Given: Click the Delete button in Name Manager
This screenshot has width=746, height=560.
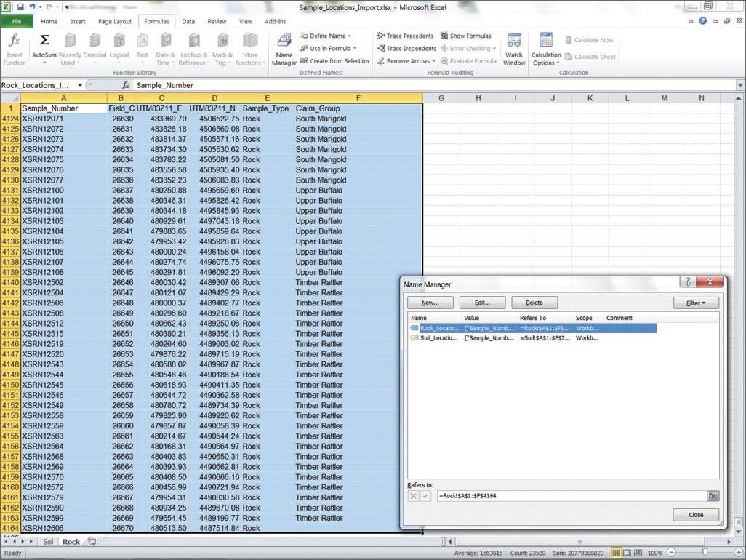Looking at the screenshot, I should 534,302.
